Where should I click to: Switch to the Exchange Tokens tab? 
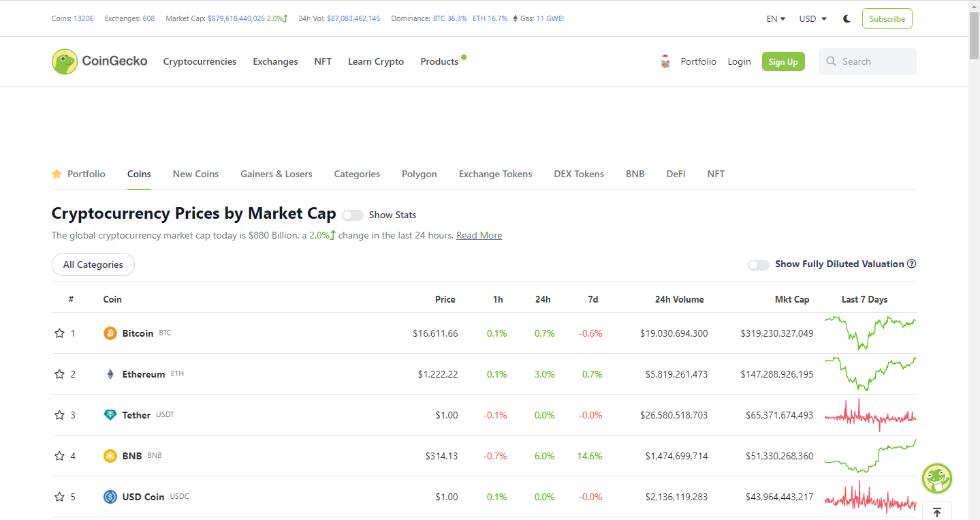(x=496, y=174)
